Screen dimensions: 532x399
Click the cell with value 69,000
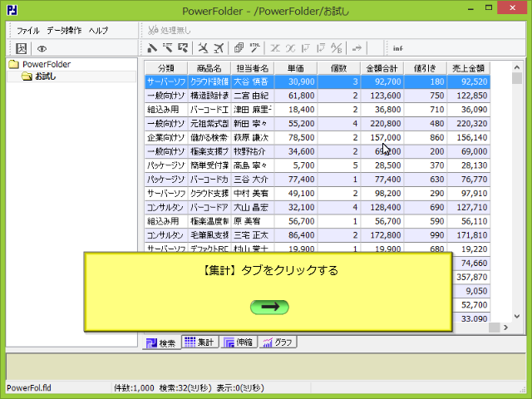pyautogui.click(x=468, y=151)
